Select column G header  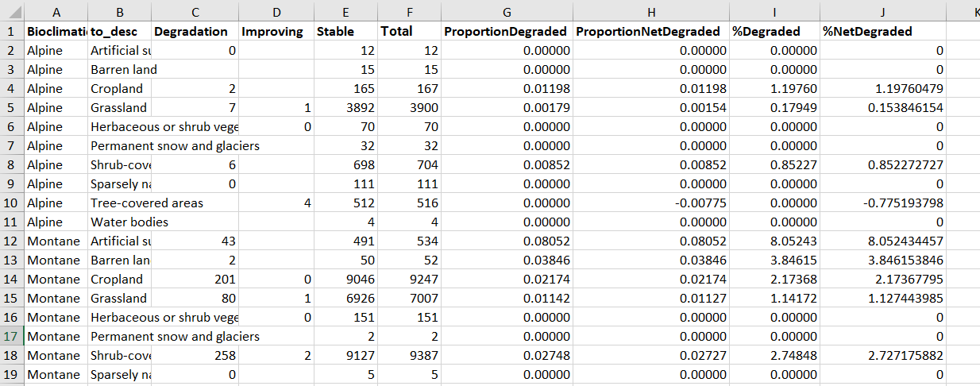tap(507, 11)
